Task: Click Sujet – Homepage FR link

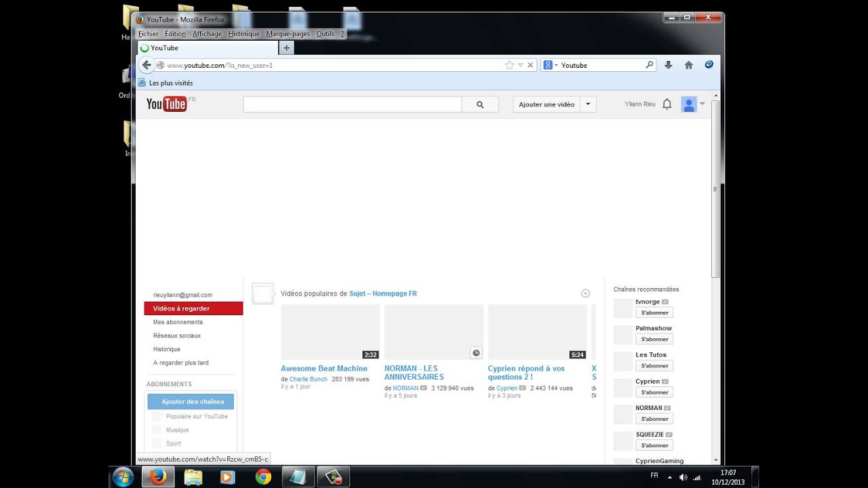Action: click(383, 293)
